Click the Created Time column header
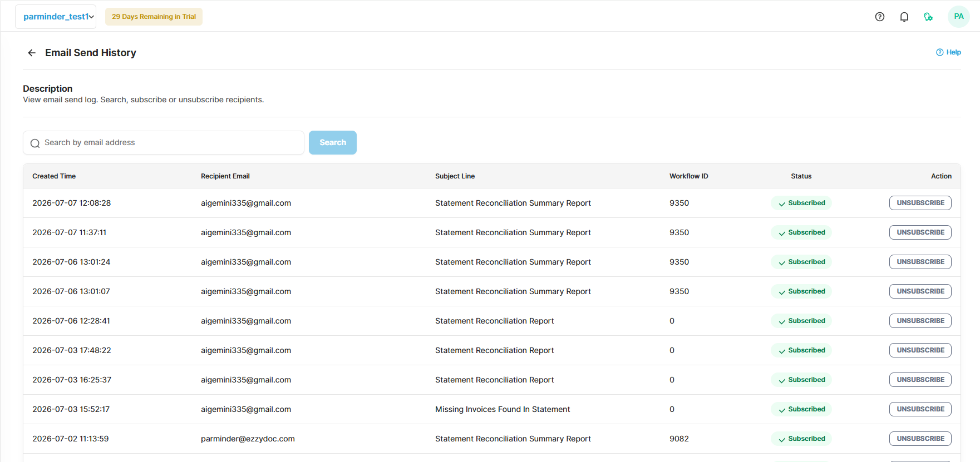Image resolution: width=980 pixels, height=462 pixels. [x=54, y=176]
